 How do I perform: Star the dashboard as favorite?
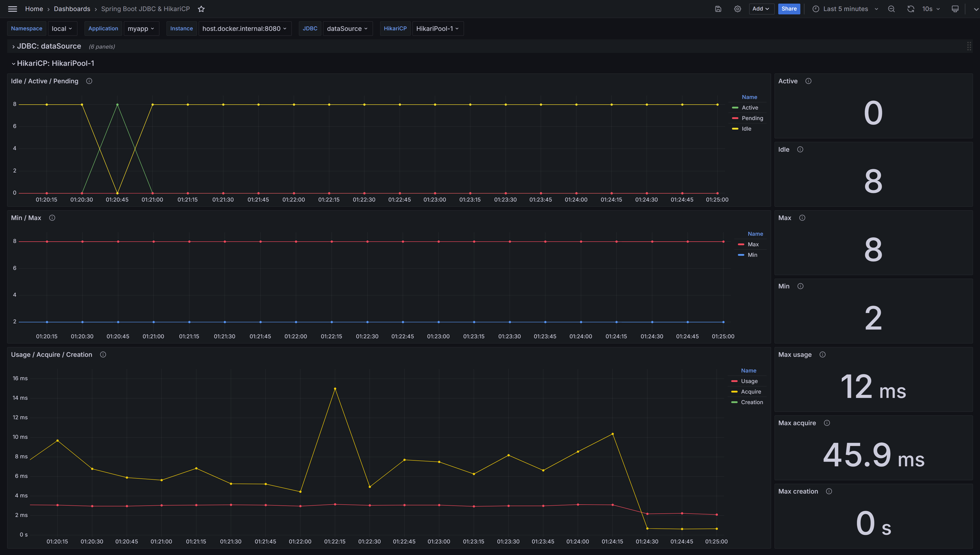pyautogui.click(x=201, y=9)
